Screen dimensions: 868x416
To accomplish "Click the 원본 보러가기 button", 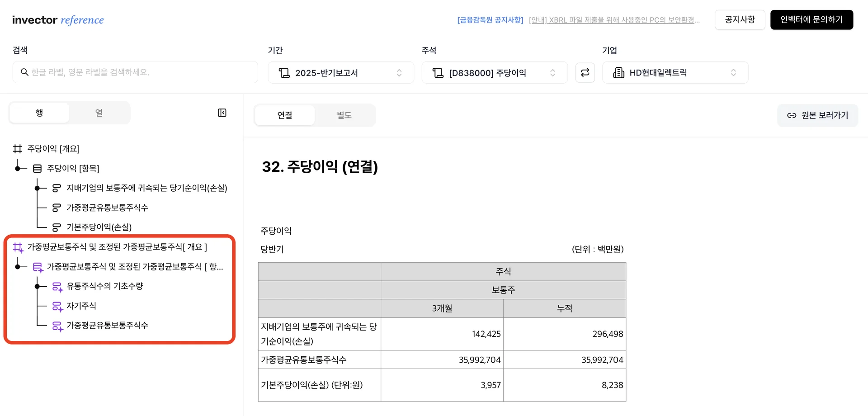I will pos(817,115).
